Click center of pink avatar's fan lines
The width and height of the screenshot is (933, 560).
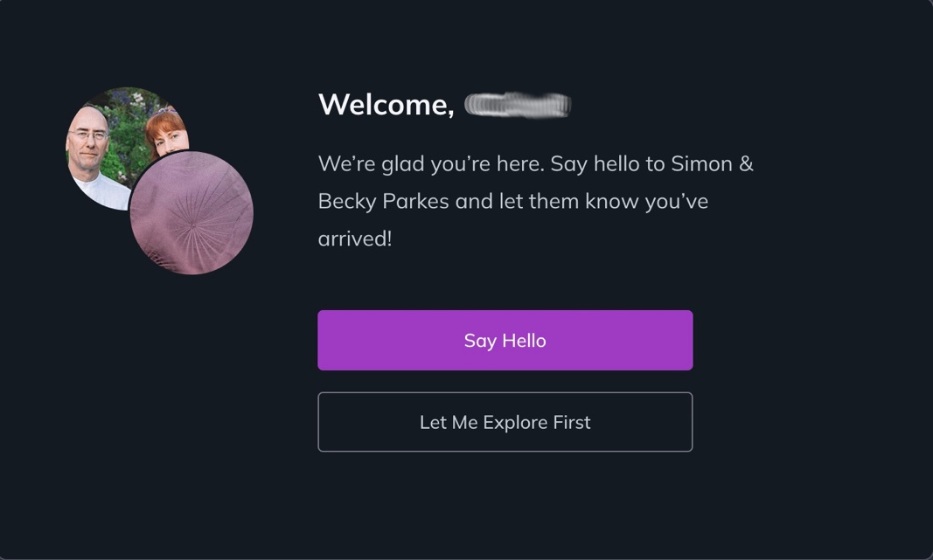192,225
